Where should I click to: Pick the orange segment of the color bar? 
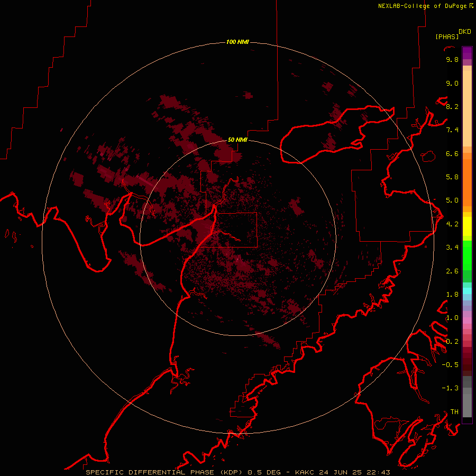pos(467,182)
